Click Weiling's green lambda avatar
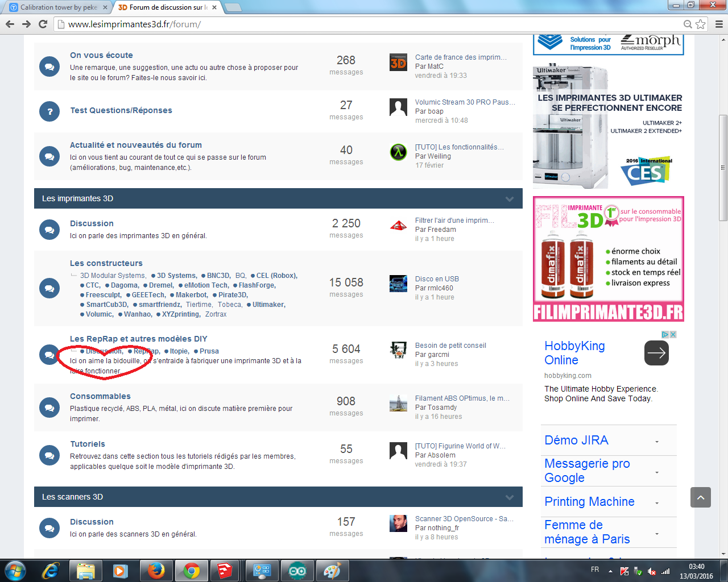The width and height of the screenshot is (728, 582). click(398, 152)
